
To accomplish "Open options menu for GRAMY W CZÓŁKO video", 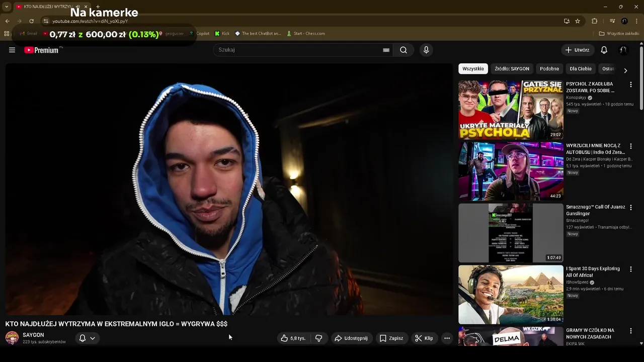I will click(x=631, y=331).
